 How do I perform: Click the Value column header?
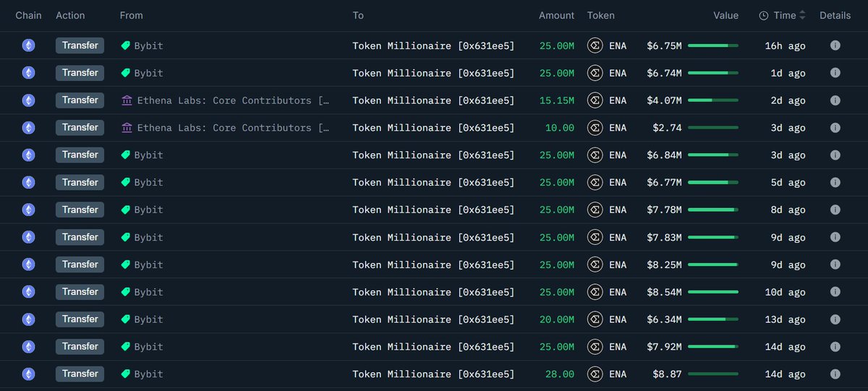pos(726,15)
